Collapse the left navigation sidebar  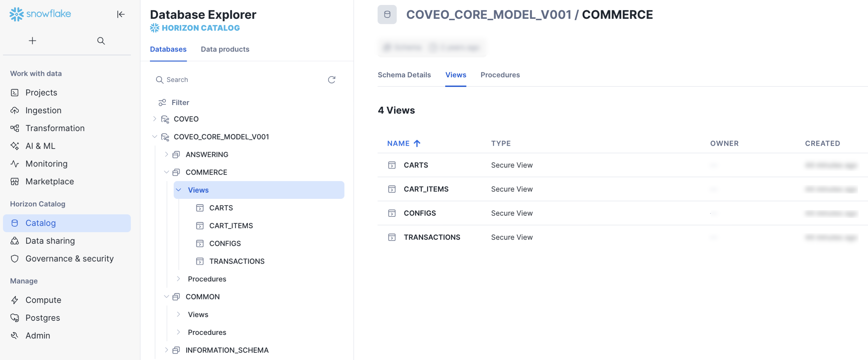click(x=121, y=14)
